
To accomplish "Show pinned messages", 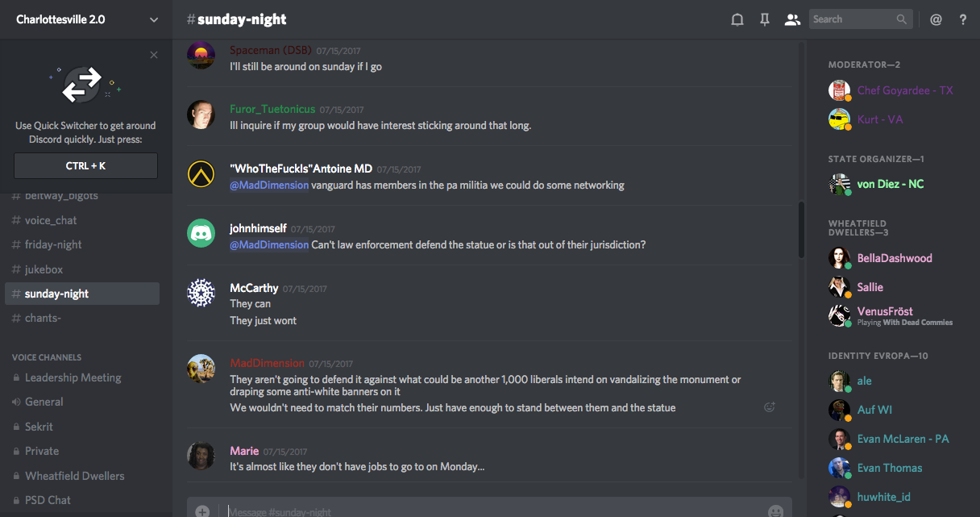I will (x=765, y=19).
